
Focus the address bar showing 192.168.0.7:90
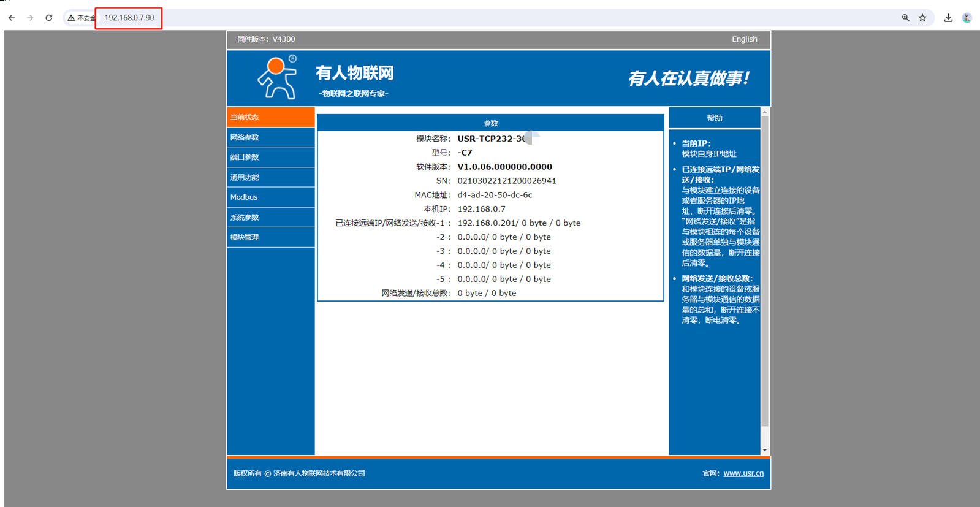[129, 18]
